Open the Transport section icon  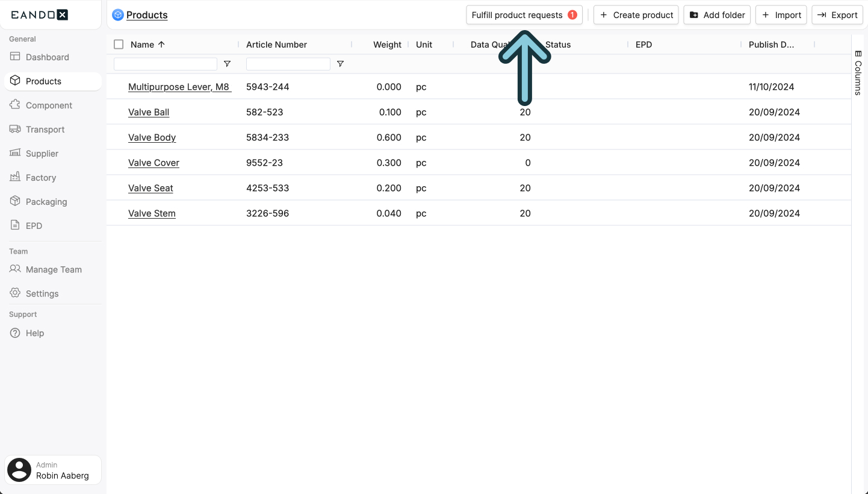coord(14,129)
